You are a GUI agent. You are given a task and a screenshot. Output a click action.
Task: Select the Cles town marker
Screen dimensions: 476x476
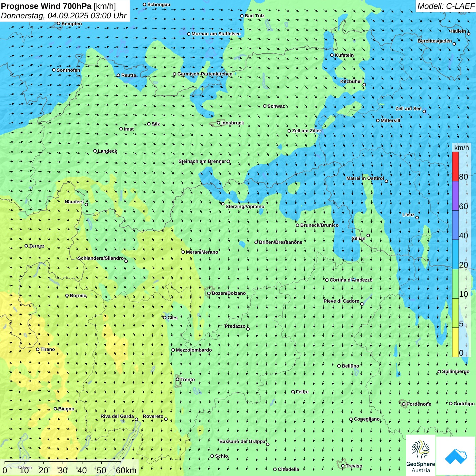pyautogui.click(x=165, y=318)
